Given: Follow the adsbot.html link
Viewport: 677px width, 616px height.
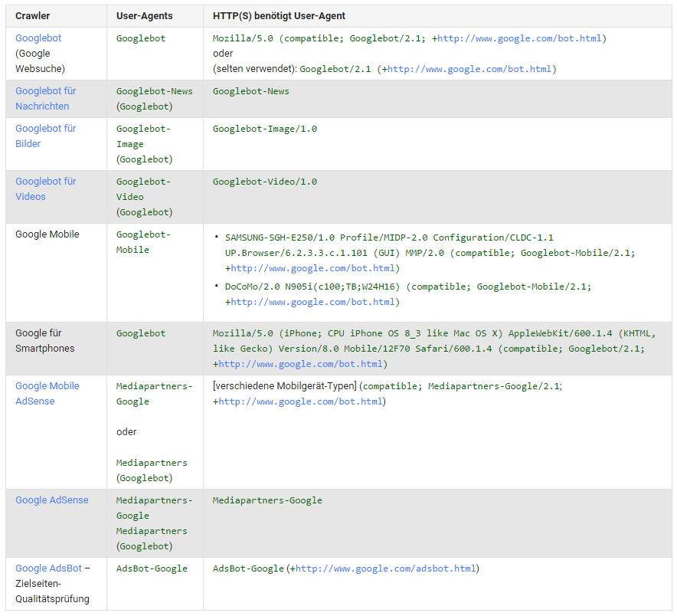Looking at the screenshot, I should pyautogui.click(x=385, y=568).
